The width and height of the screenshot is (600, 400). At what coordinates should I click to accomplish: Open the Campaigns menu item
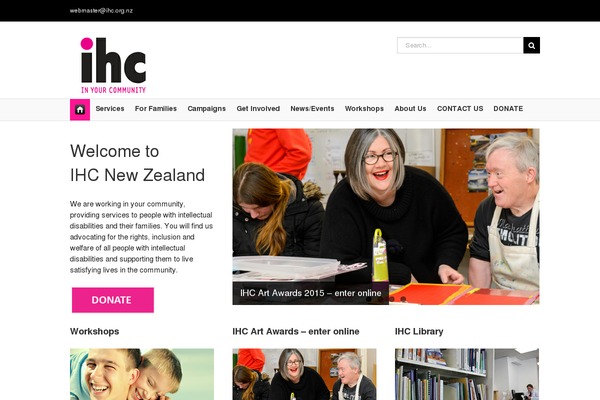pyautogui.click(x=207, y=109)
